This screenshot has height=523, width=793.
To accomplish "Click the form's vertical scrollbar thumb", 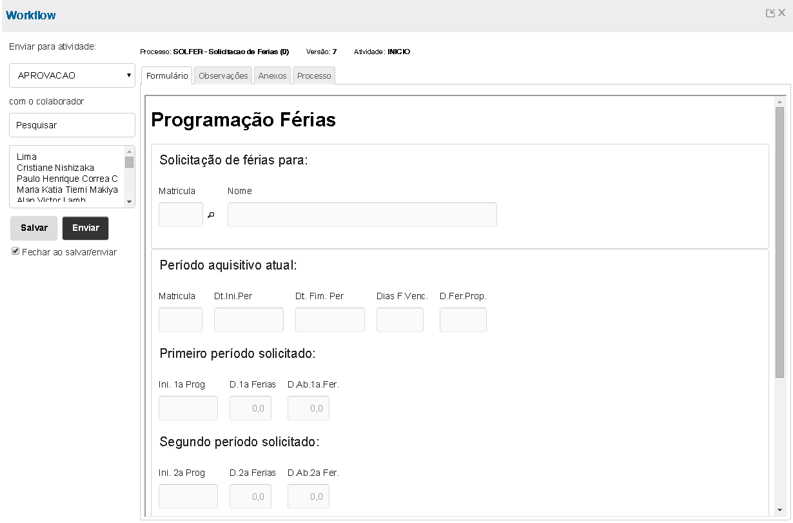I will pyautogui.click(x=780, y=240).
